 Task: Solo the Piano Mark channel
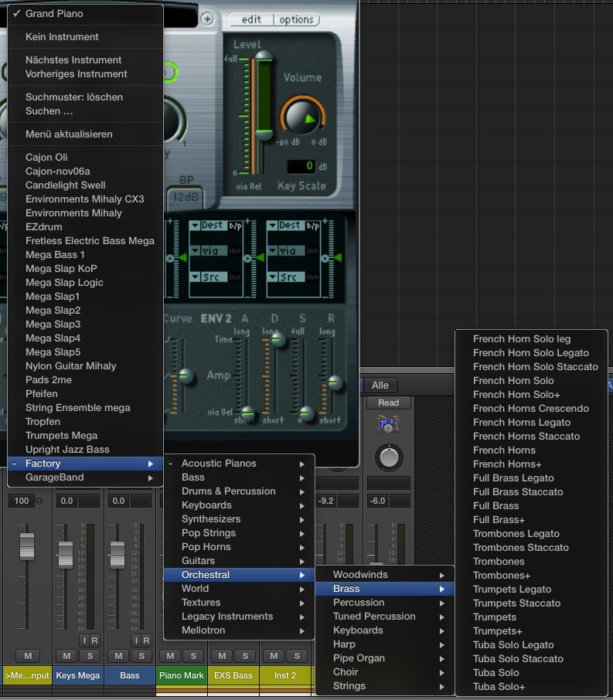pos(193,656)
